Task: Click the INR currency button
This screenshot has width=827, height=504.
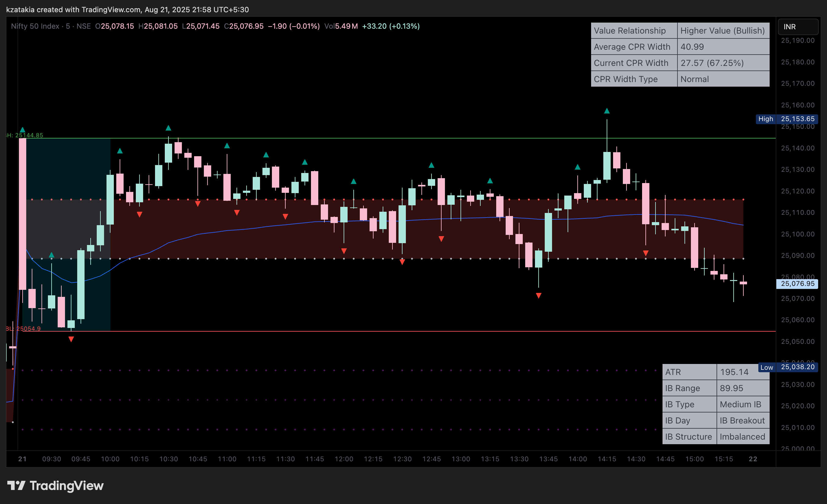Action: (x=798, y=27)
